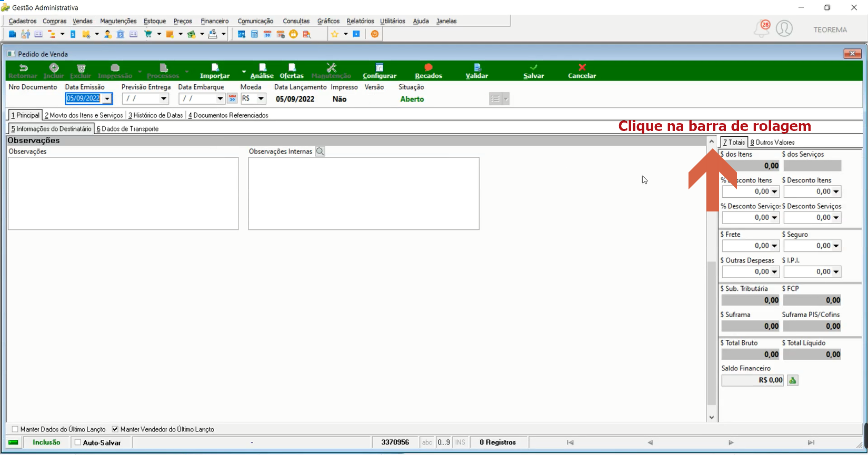This screenshot has height=455, width=868.
Task: Click the calendar icon beside Data Embarque
Action: click(232, 98)
